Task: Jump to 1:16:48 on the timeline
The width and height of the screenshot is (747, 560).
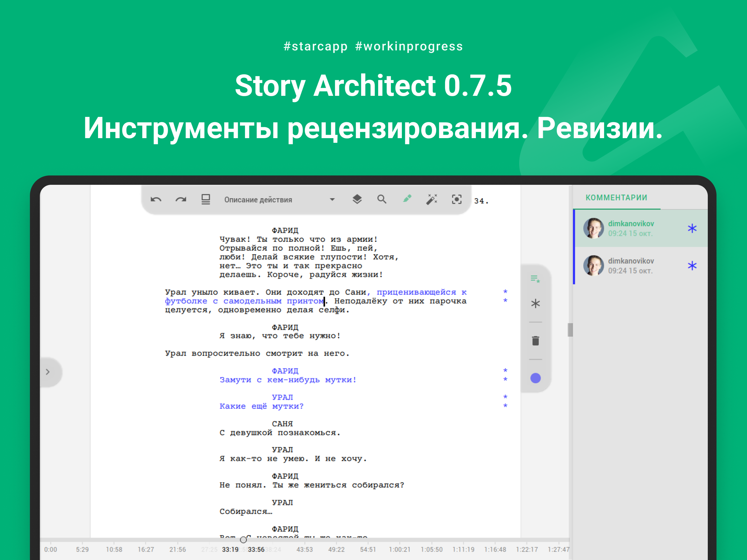Action: click(495, 549)
